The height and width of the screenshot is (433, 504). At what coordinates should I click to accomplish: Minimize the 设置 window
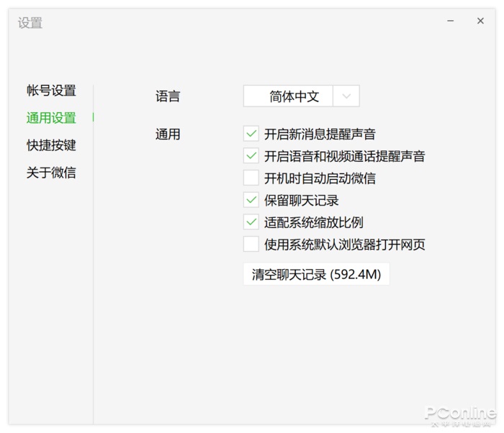click(450, 21)
